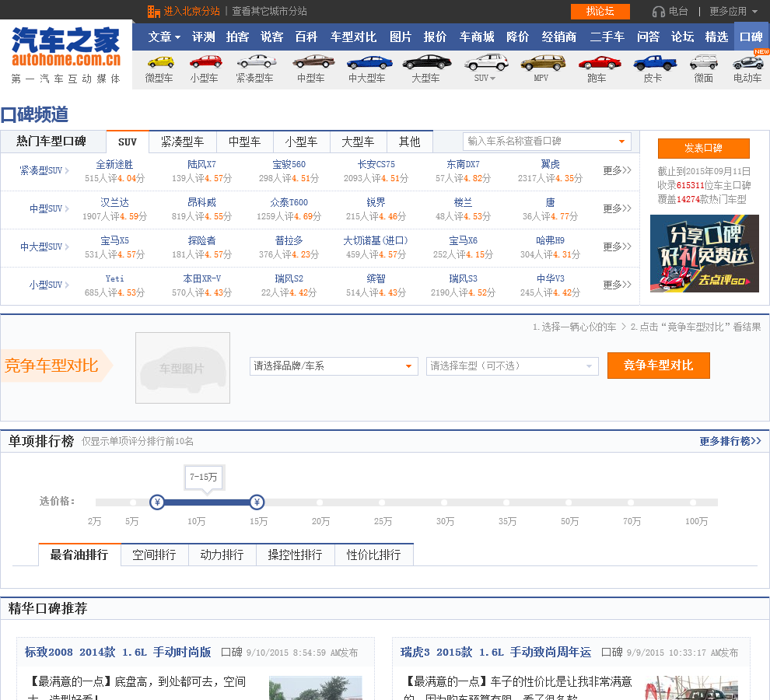Switch to 性价比排行 tab
Screen dimensions: 770x700
[373, 555]
